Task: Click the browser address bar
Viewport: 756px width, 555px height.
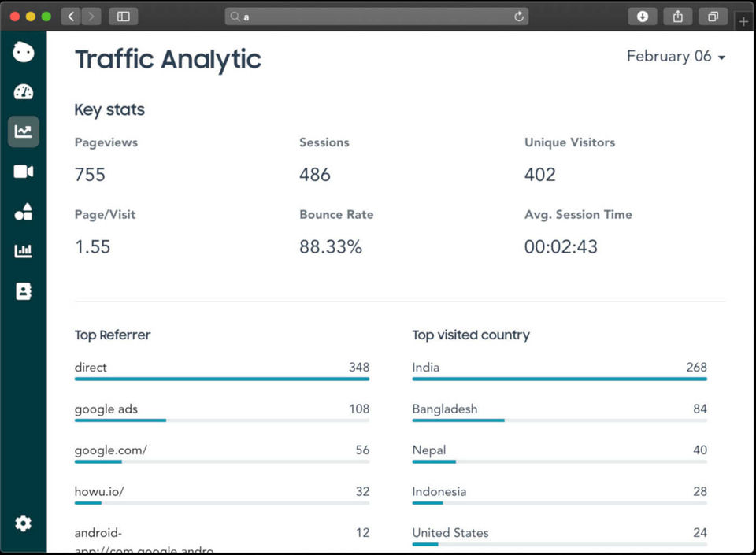Action: (x=376, y=17)
